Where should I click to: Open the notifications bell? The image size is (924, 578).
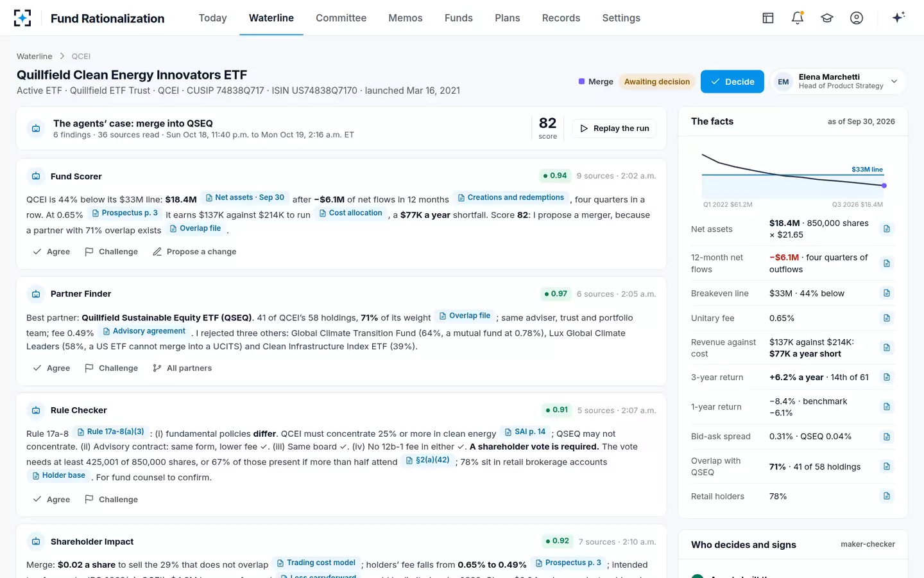point(798,18)
